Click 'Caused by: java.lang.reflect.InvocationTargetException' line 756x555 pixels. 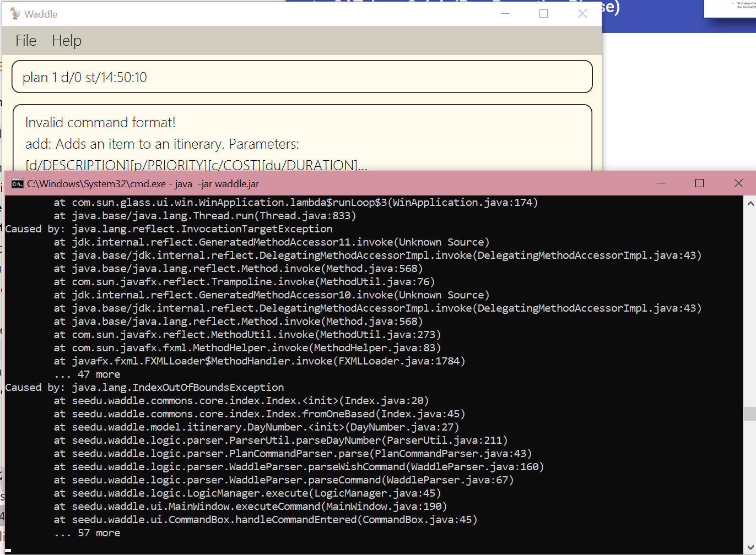point(169,229)
